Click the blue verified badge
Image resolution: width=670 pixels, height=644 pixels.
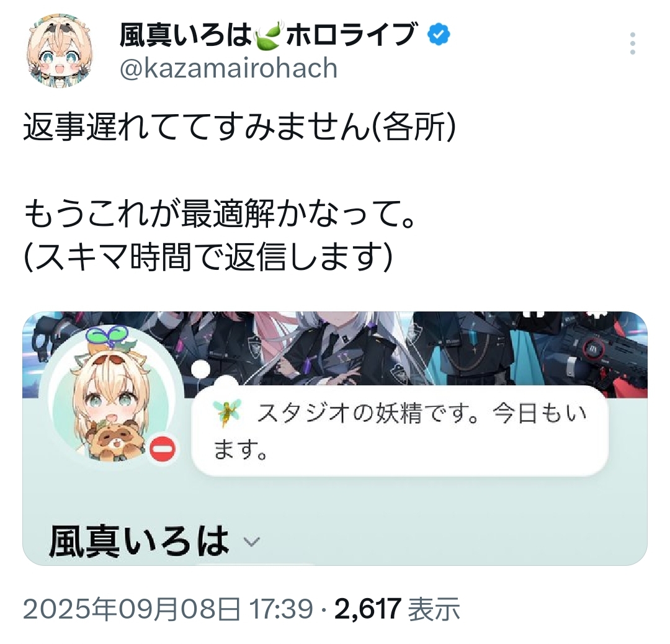pos(439,35)
